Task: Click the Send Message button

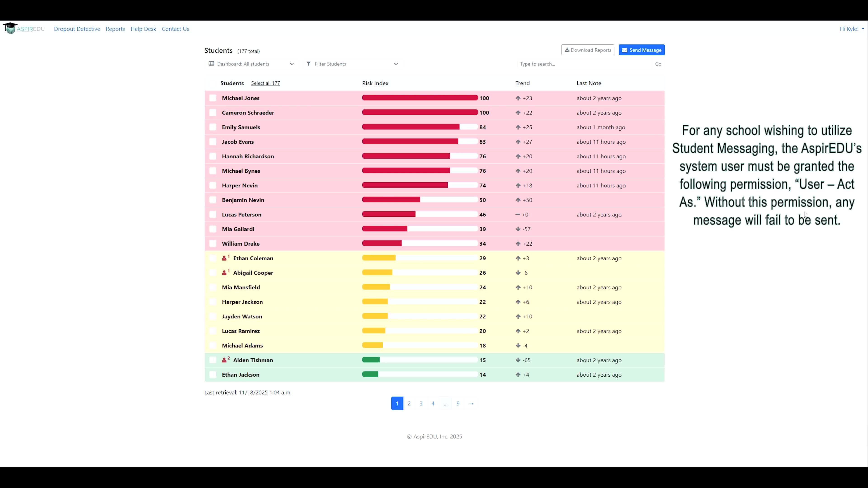Action: click(x=642, y=50)
